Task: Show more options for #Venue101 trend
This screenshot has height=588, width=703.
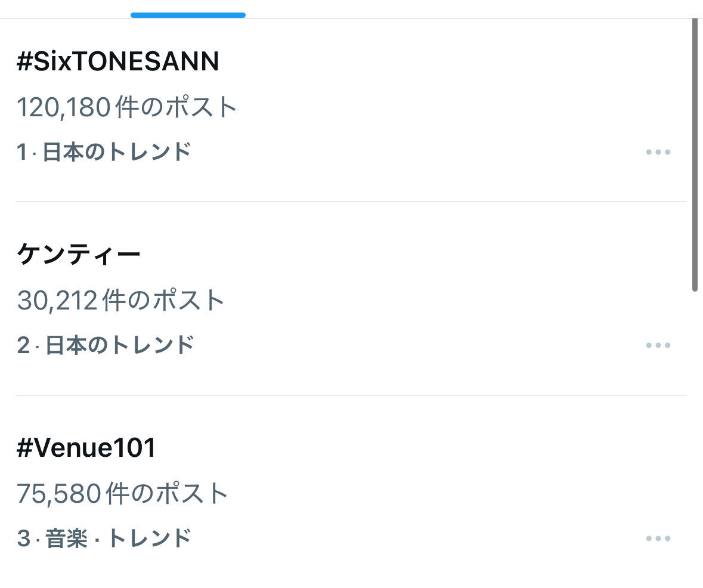Action: pos(658,539)
